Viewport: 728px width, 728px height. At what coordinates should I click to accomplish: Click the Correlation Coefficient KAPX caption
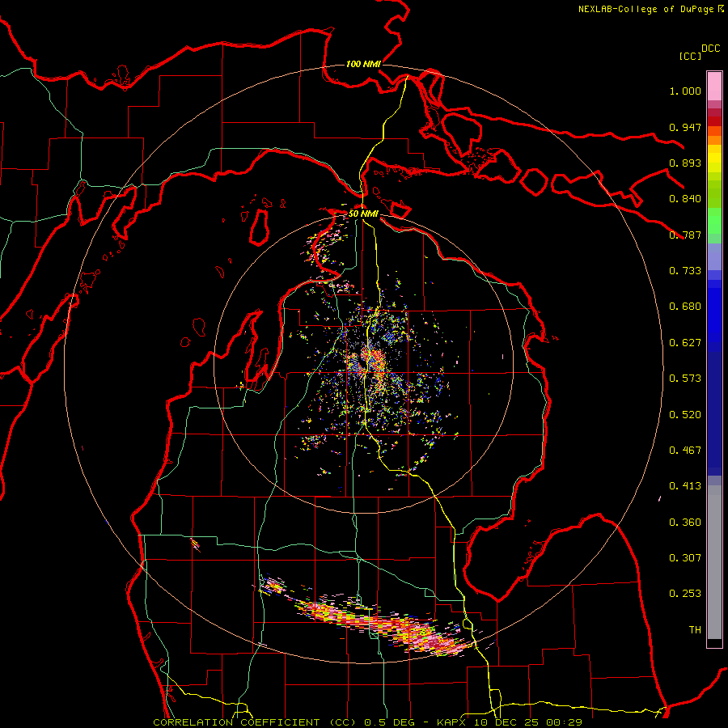tap(367, 722)
